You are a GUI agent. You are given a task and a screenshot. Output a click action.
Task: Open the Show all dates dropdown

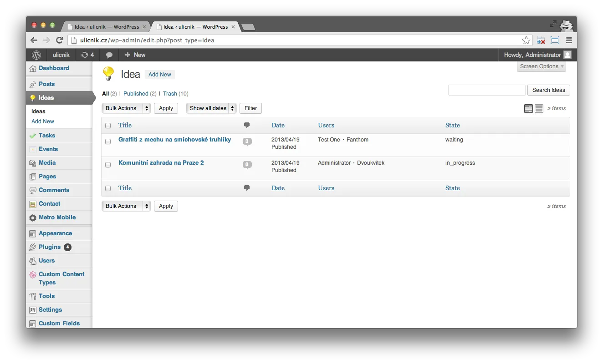pyautogui.click(x=211, y=108)
